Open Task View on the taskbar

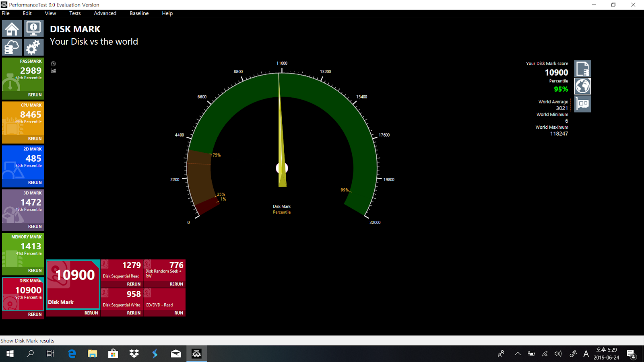click(x=50, y=354)
